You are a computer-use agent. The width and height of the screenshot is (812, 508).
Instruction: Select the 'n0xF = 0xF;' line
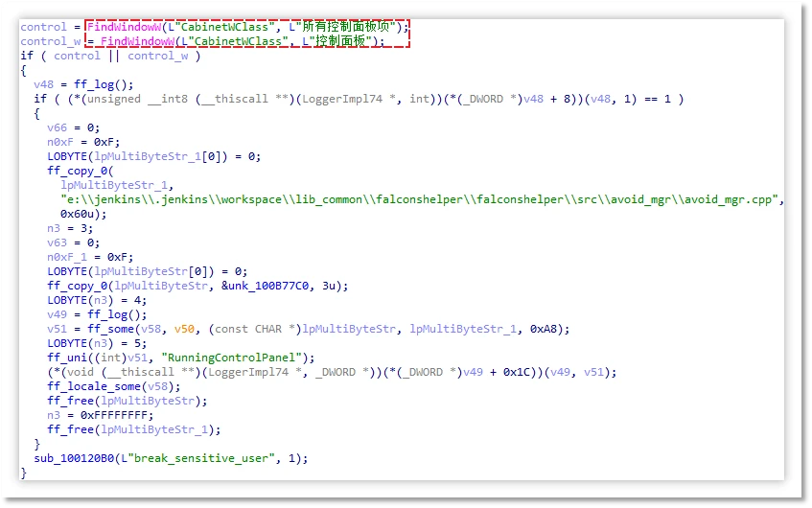click(x=83, y=142)
